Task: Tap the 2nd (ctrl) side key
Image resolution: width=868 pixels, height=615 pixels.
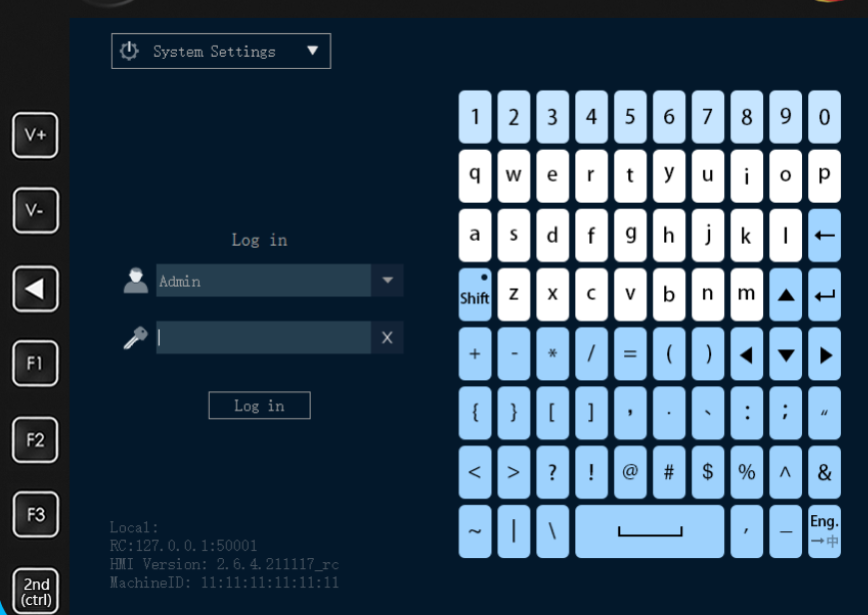Action: pyautogui.click(x=35, y=591)
